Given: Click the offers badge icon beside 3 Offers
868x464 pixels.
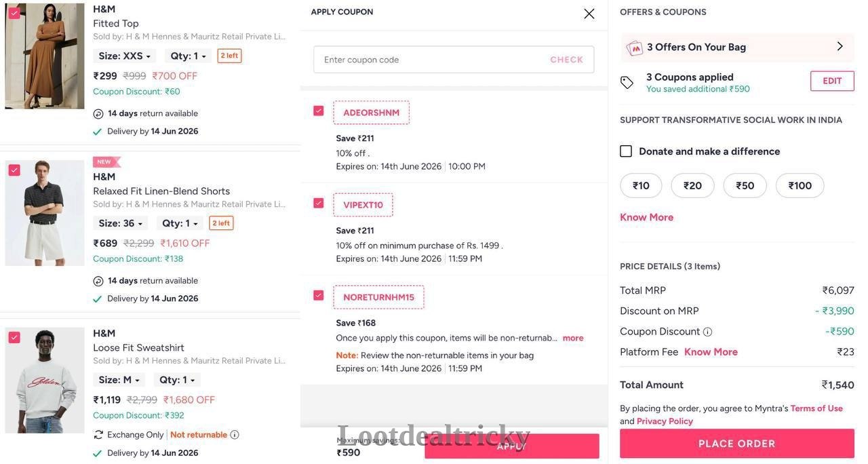Looking at the screenshot, I should [635, 47].
